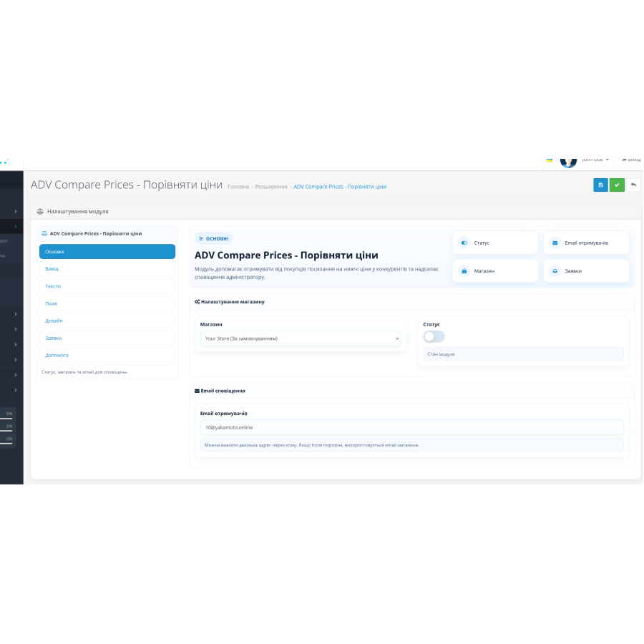Click the shopping bag icon in Магазин card
644x644 pixels.
point(464,270)
